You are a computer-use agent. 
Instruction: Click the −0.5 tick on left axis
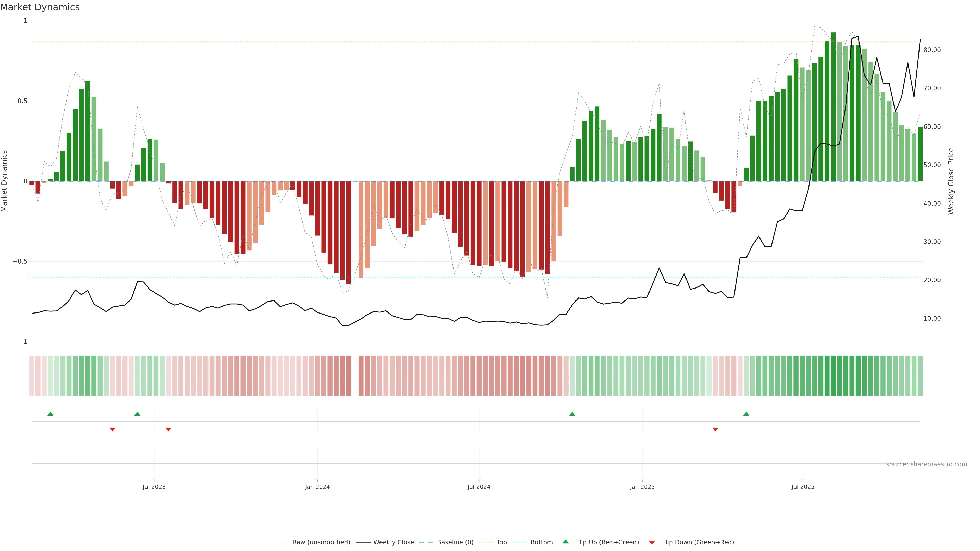20,262
